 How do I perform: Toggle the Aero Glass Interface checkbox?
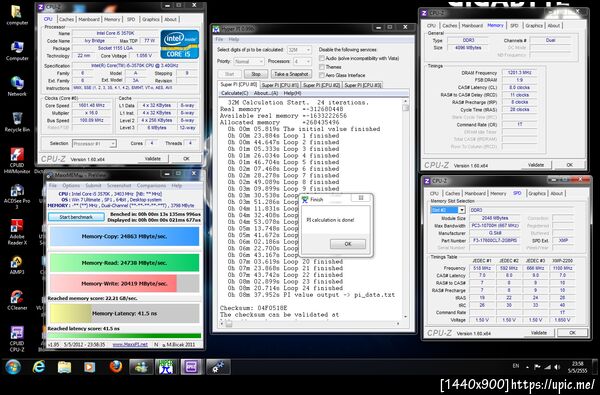[x=322, y=75]
